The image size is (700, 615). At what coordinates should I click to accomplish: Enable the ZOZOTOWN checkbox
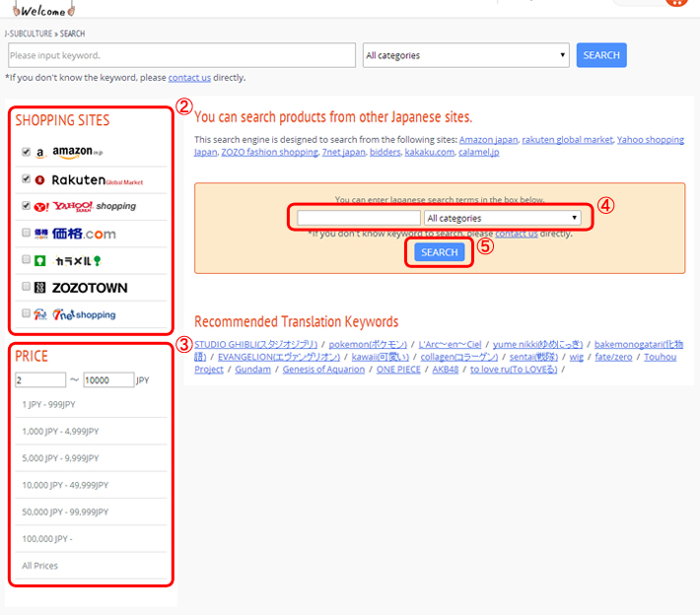point(26,286)
